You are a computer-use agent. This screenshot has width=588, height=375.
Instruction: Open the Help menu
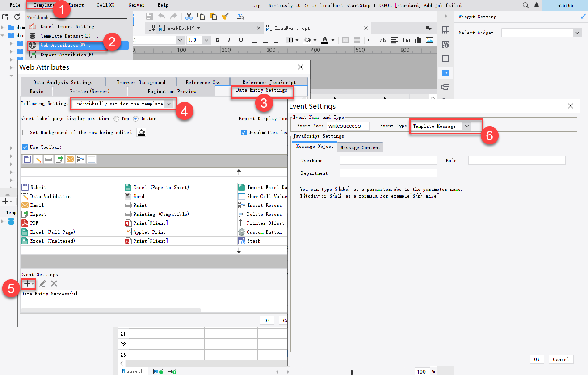point(163,5)
